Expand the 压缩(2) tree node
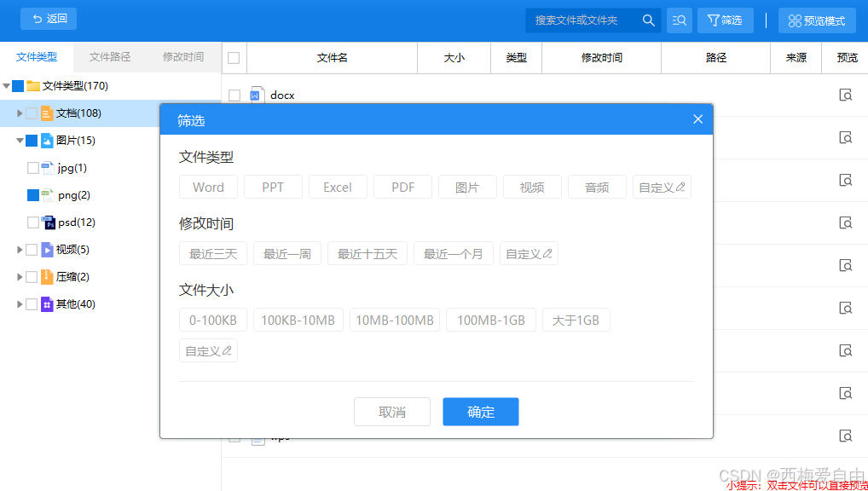Viewport: 868px width, 491px height. pyautogui.click(x=20, y=277)
